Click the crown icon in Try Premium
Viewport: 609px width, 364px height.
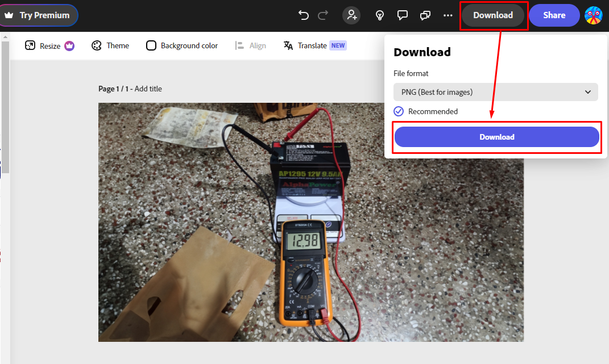(9, 15)
